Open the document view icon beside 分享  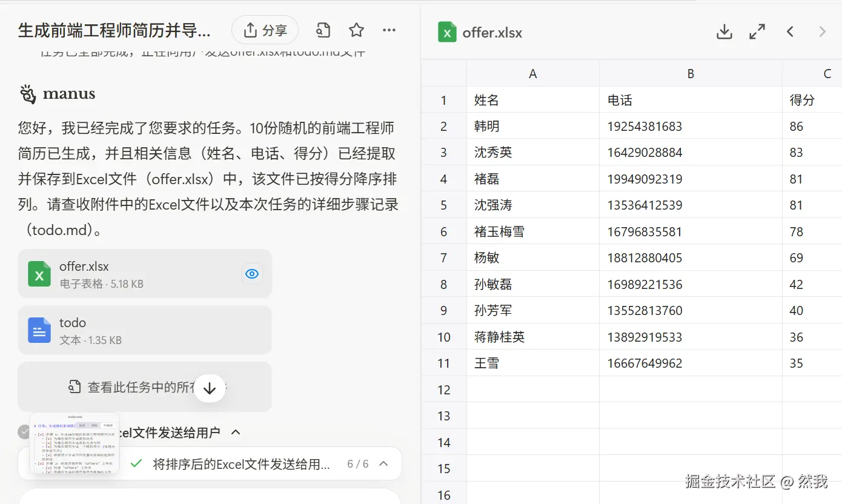click(323, 30)
